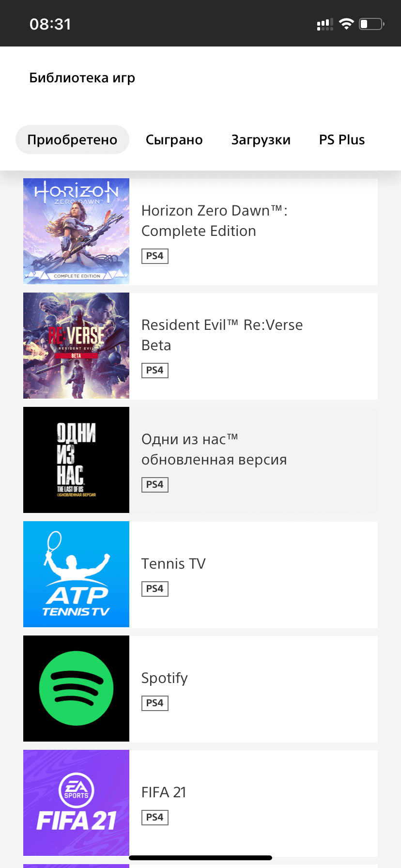Viewport: 401px width, 868px height.
Task: Open the Одни из нас cover image
Action: (76, 460)
